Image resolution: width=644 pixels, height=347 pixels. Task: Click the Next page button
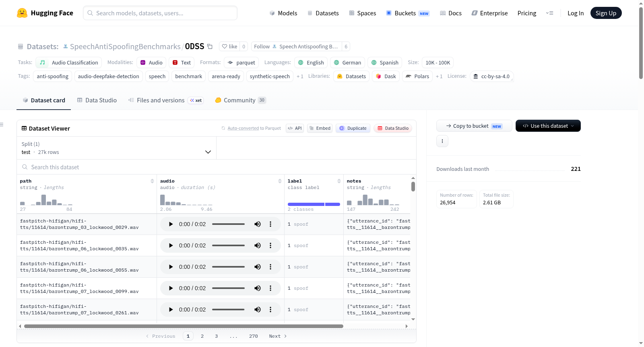278,336
